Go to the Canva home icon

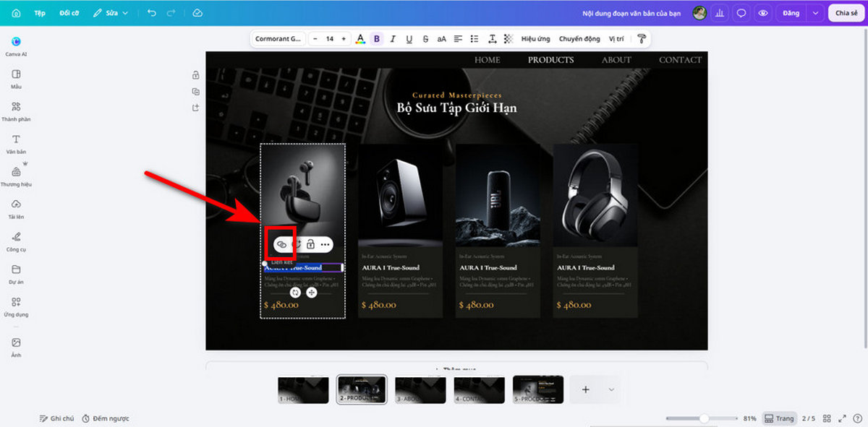pos(16,13)
